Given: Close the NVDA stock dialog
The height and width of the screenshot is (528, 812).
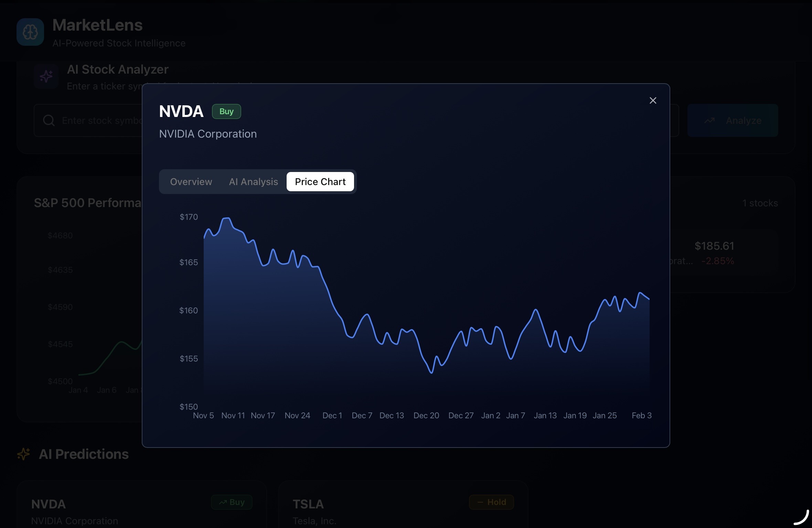Looking at the screenshot, I should [x=653, y=100].
